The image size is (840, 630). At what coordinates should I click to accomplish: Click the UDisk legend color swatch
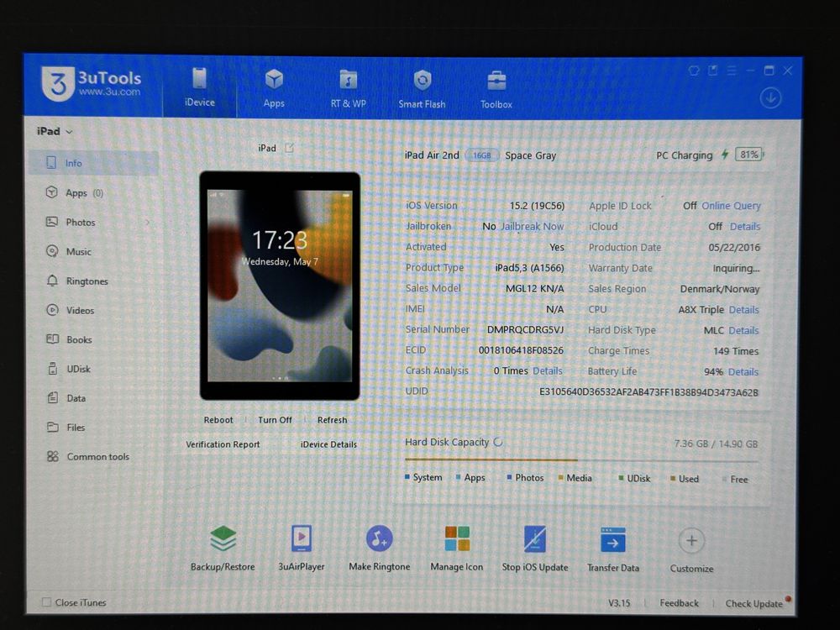coord(621,478)
